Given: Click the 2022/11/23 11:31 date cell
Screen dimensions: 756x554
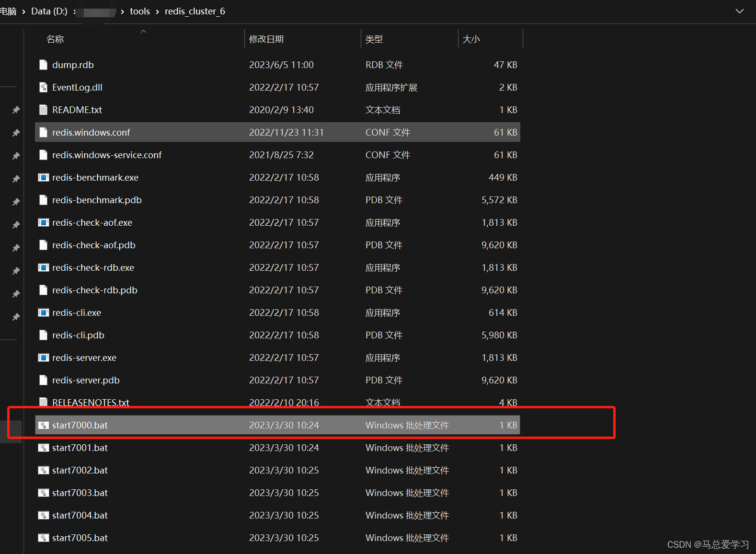Looking at the screenshot, I should click(x=286, y=132).
